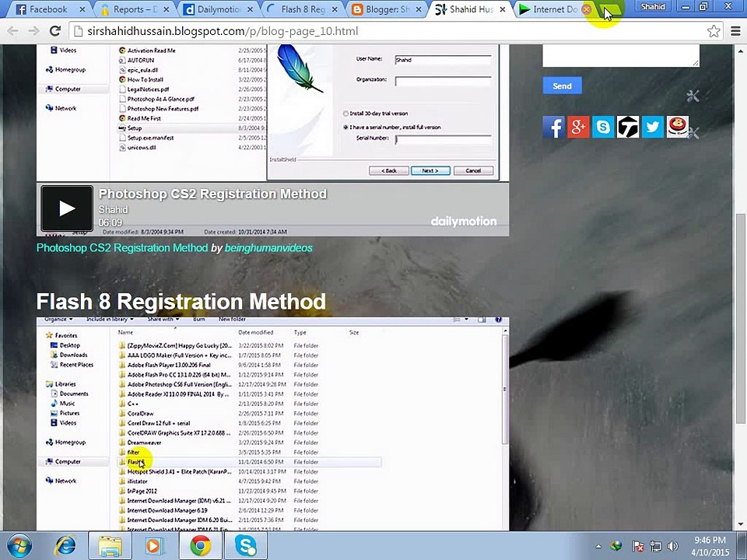Open the Shahid profile button in Chrome
The height and width of the screenshot is (560, 747).
click(x=653, y=6)
